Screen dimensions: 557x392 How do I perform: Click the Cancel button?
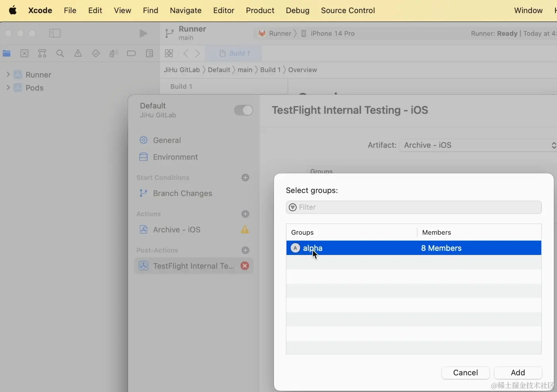click(x=465, y=373)
